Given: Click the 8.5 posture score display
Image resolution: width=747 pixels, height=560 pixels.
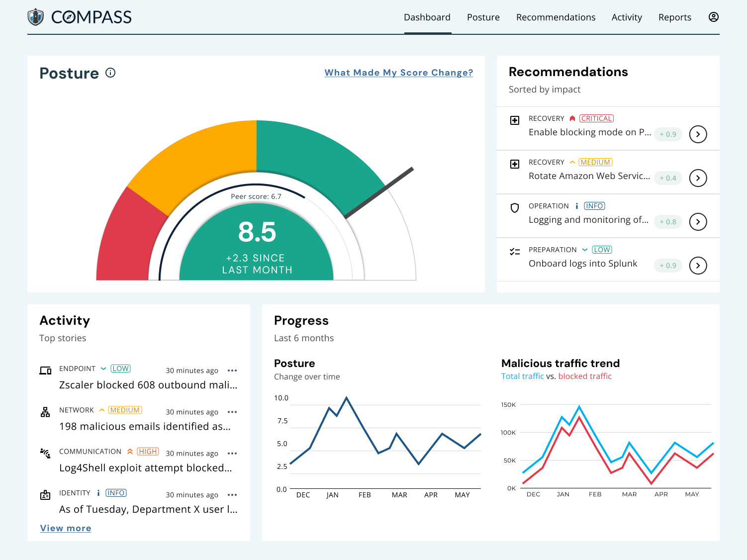Looking at the screenshot, I should tap(257, 232).
